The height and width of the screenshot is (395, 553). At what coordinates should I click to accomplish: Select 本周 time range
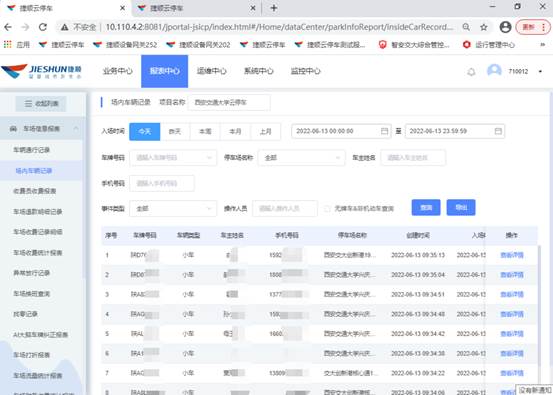(x=205, y=132)
